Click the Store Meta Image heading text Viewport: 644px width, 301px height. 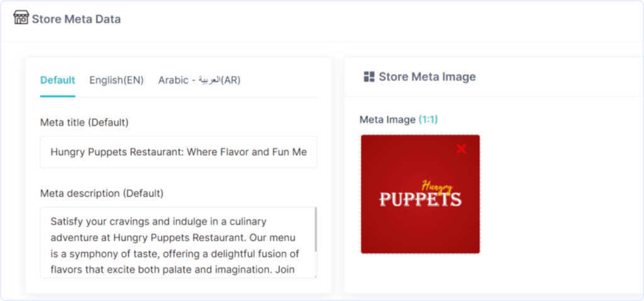tap(427, 77)
